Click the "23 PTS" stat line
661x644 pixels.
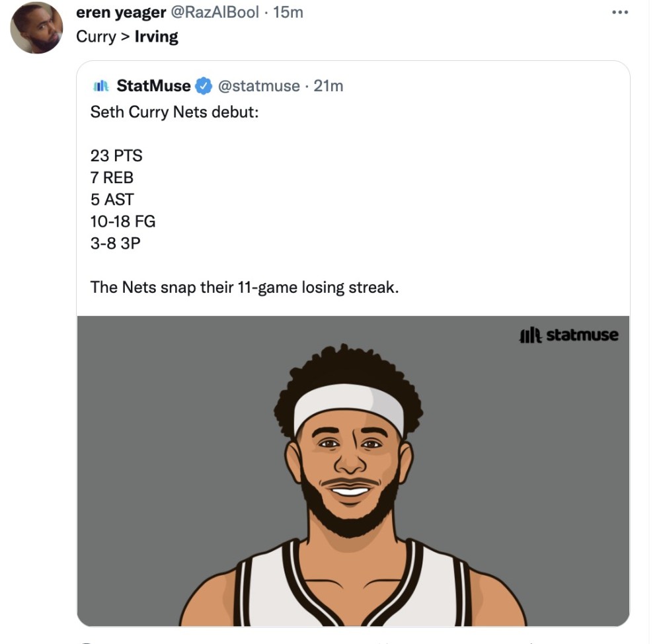116,156
